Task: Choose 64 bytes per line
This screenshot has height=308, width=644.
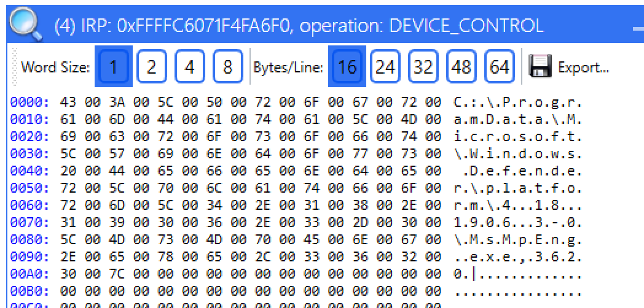Action: tap(499, 67)
